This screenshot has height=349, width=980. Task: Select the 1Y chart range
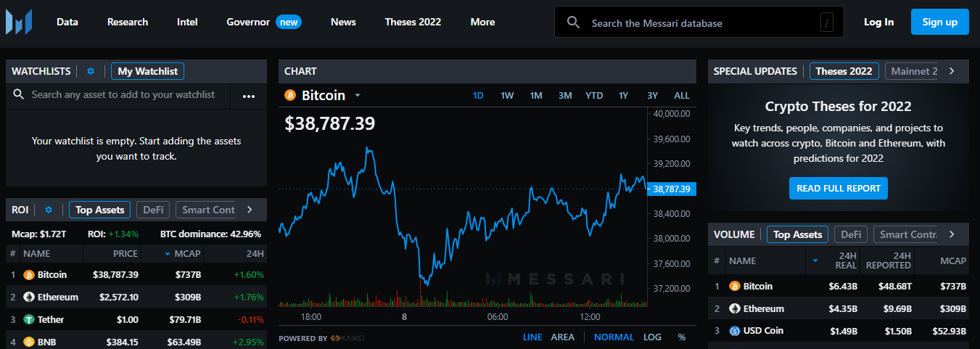click(623, 95)
